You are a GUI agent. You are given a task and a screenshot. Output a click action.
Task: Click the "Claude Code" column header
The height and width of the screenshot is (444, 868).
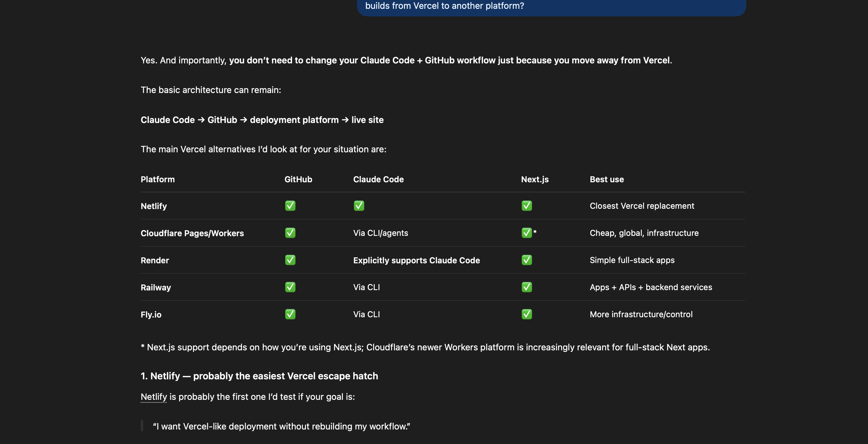[x=378, y=179]
